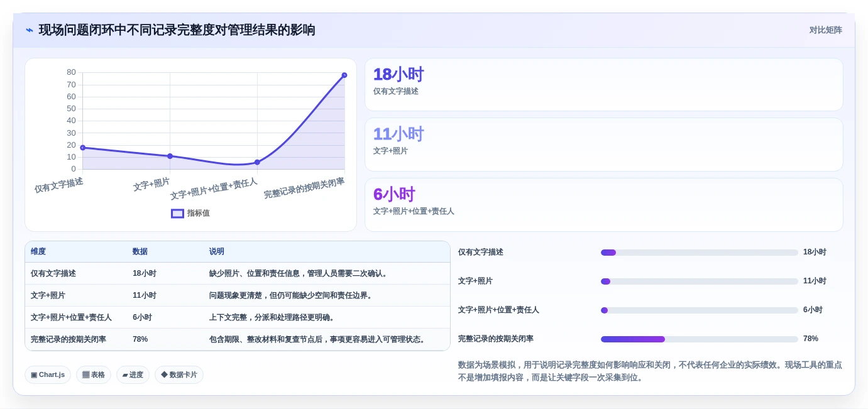The height and width of the screenshot is (409, 868).
Task: Click the 18小时 stat card
Action: point(604,85)
